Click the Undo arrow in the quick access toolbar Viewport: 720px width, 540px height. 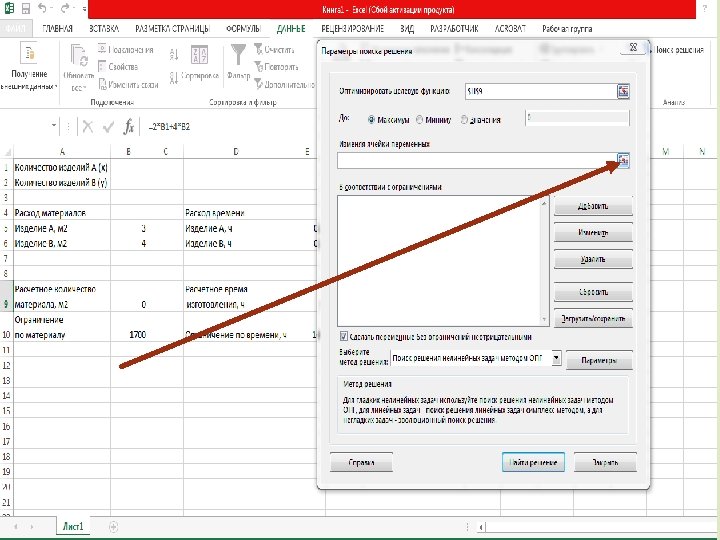point(42,8)
